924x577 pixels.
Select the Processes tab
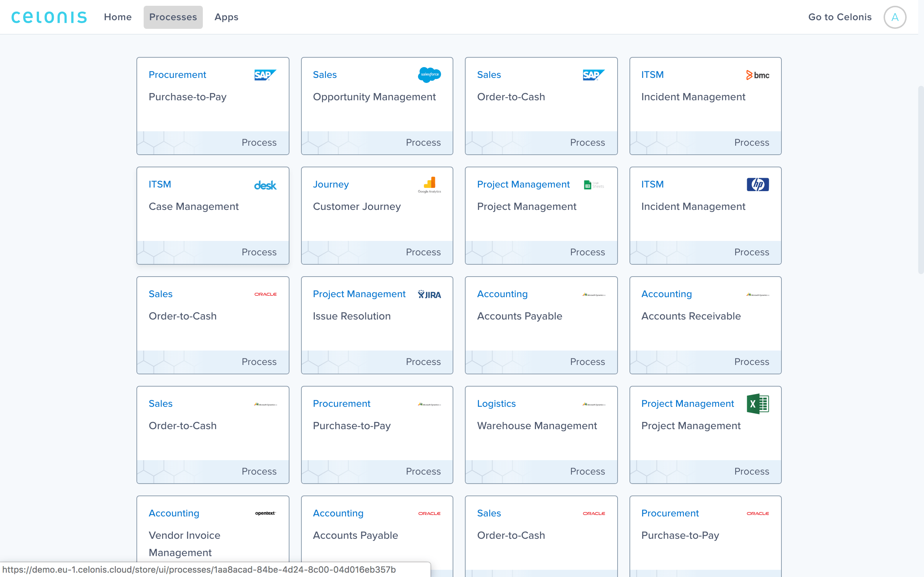coord(173,17)
